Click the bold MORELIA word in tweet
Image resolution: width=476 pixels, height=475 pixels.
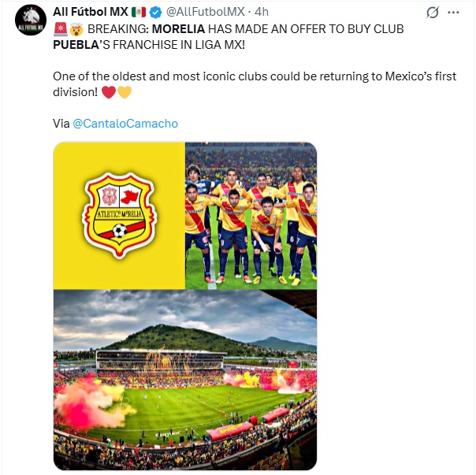[178, 29]
